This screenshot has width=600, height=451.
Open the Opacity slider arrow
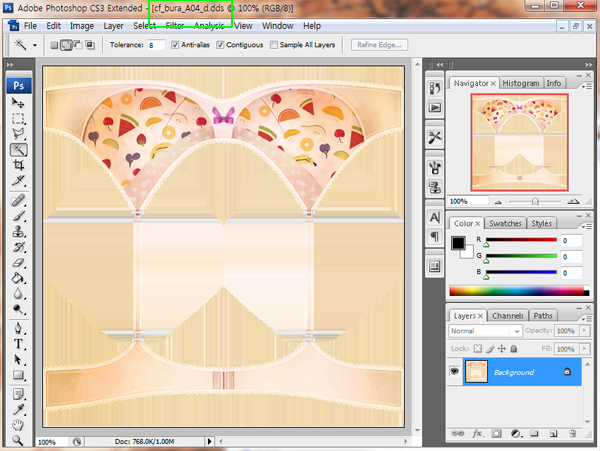tap(584, 331)
